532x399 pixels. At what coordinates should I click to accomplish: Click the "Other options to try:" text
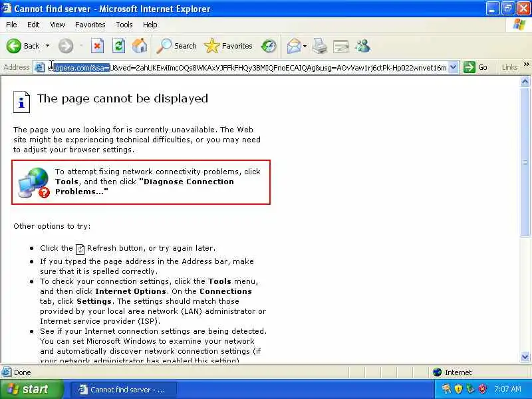click(52, 226)
